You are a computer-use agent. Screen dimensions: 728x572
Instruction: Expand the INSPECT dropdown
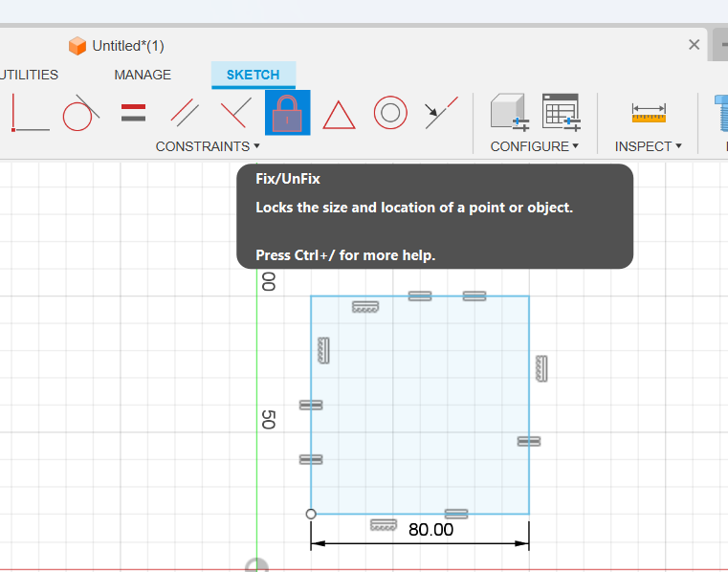click(x=649, y=146)
